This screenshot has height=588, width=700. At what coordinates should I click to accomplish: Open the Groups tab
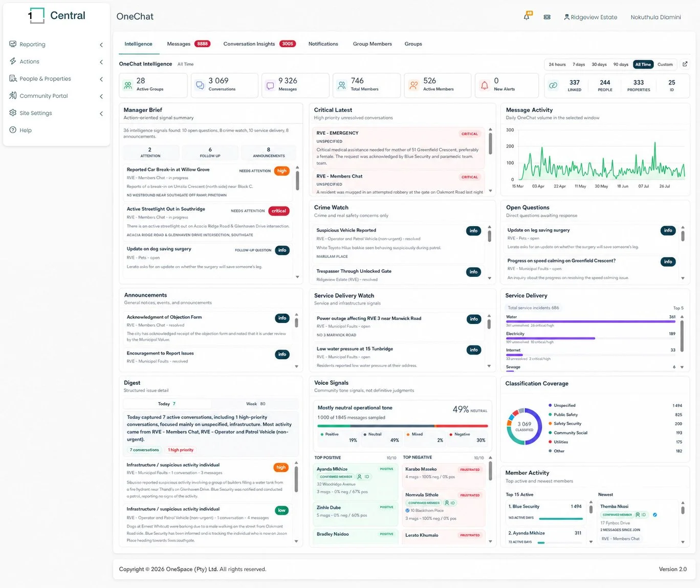413,44
